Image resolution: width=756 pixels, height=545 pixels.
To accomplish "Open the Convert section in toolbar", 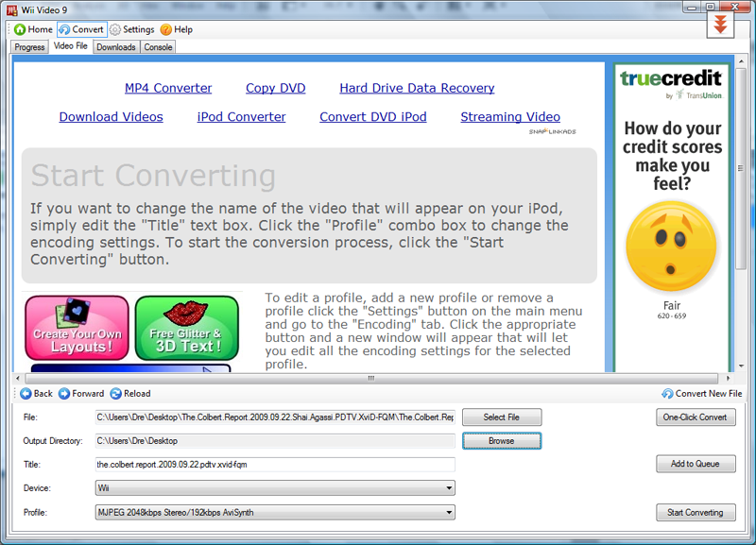I will pos(81,29).
